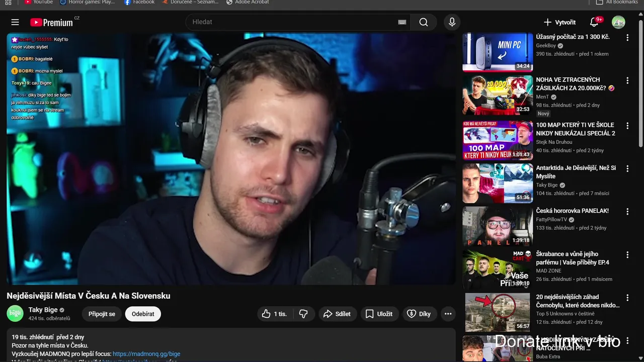Screen dimensions: 644x362
Task: Open video title Úžasný počítač za 1 300 Kč
Action: [573, 37]
